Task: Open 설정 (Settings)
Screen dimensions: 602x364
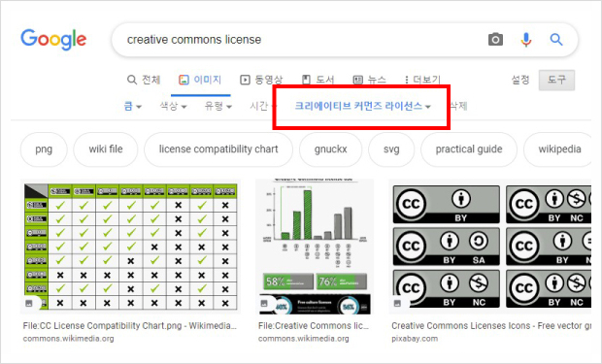Action: point(520,80)
